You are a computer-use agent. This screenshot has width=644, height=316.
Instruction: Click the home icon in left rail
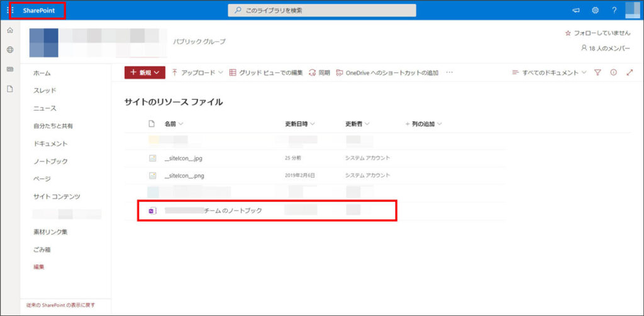9,31
